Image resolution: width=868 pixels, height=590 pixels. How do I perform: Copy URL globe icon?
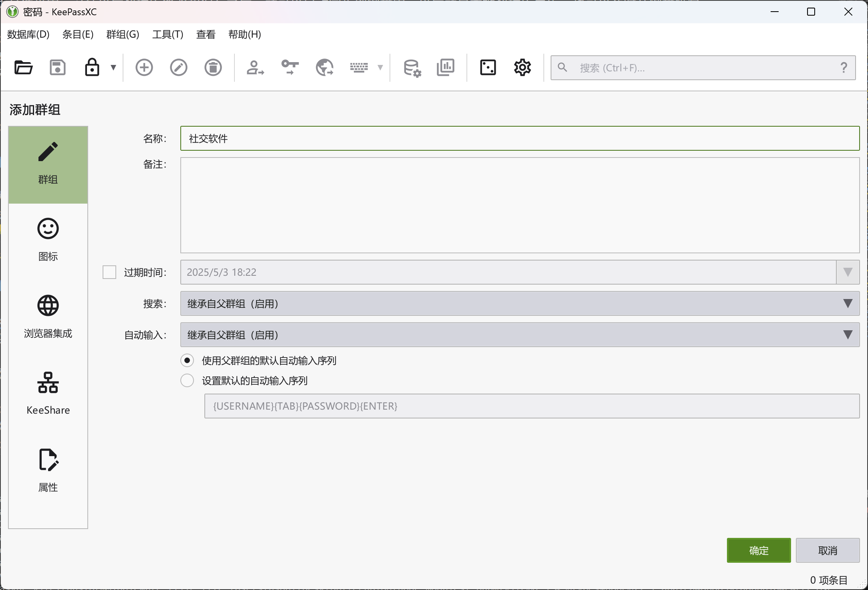pos(325,67)
